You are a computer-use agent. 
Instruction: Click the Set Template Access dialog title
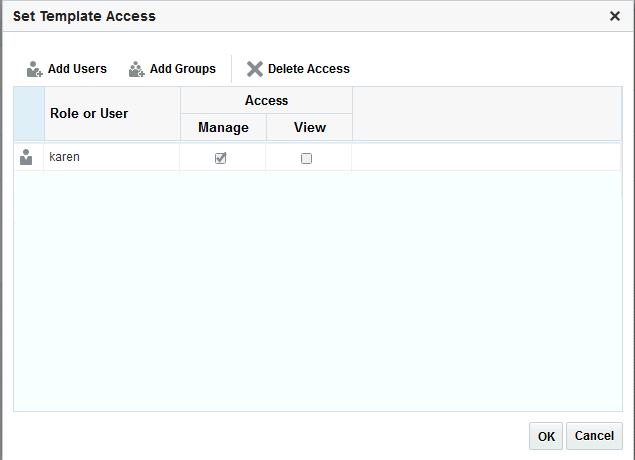pyautogui.click(x=84, y=16)
